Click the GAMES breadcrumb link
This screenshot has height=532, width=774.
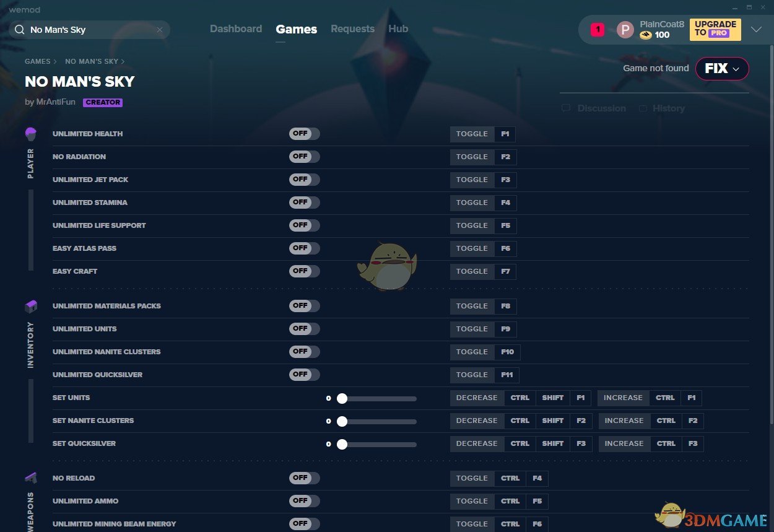(38, 61)
